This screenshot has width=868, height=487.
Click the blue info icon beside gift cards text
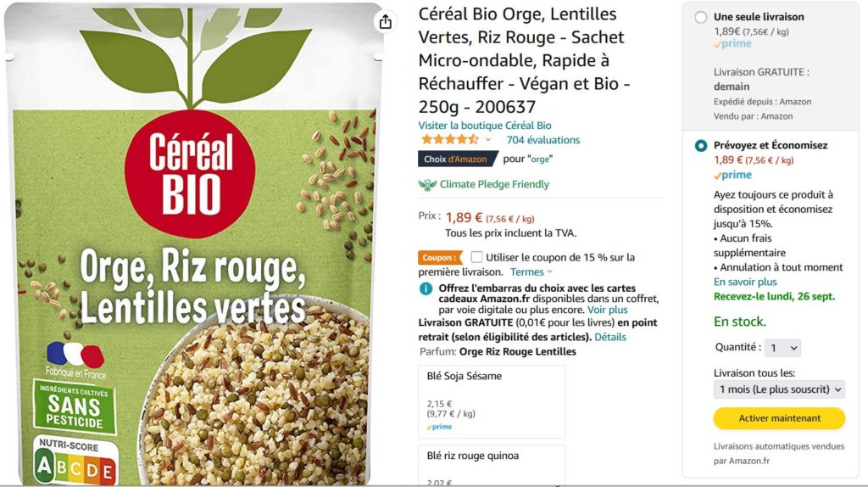point(426,288)
